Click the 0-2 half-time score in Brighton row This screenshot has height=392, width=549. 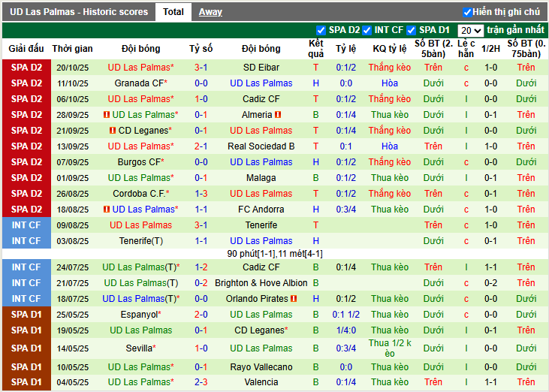[x=490, y=283]
